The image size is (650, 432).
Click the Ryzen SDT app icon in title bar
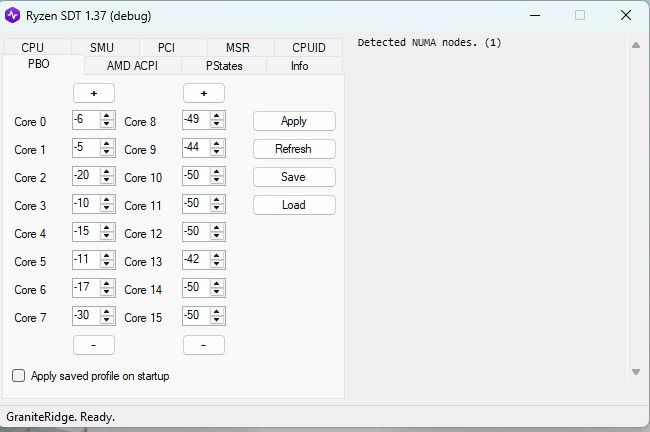13,15
